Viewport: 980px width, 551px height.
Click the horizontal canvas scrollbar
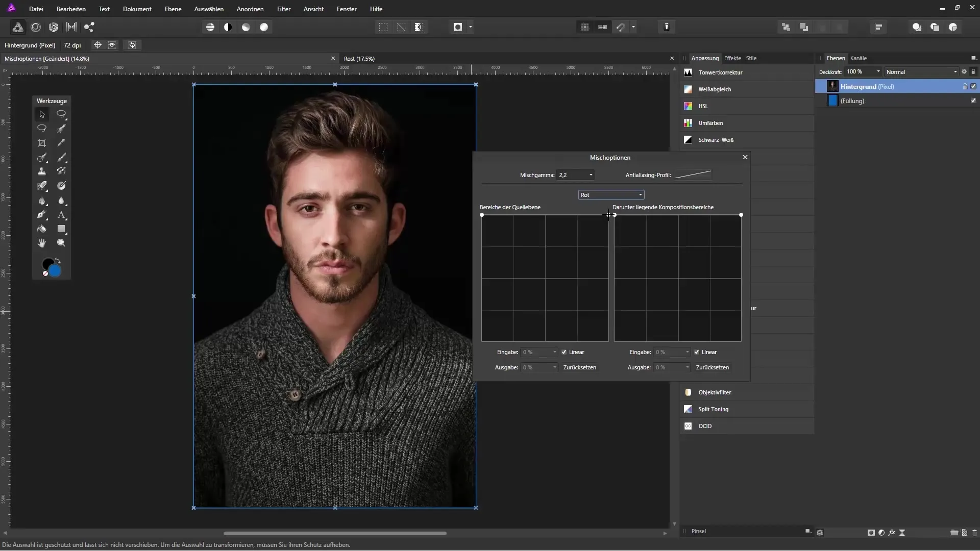335,534
